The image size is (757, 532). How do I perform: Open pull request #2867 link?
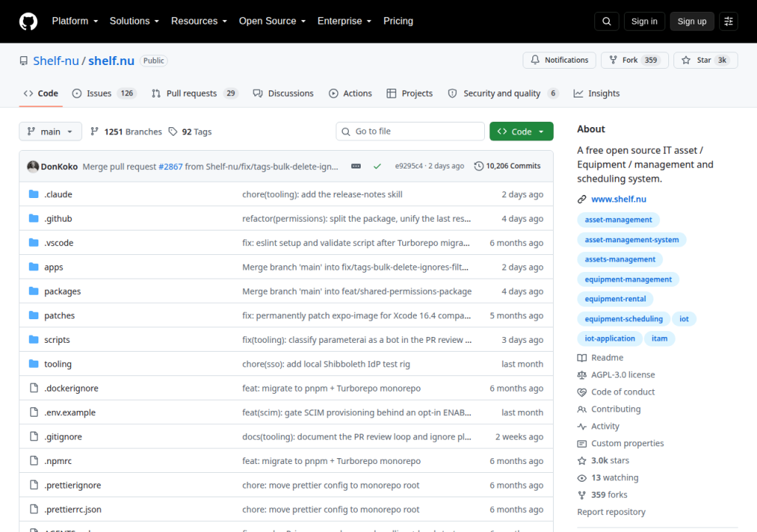pos(171,166)
